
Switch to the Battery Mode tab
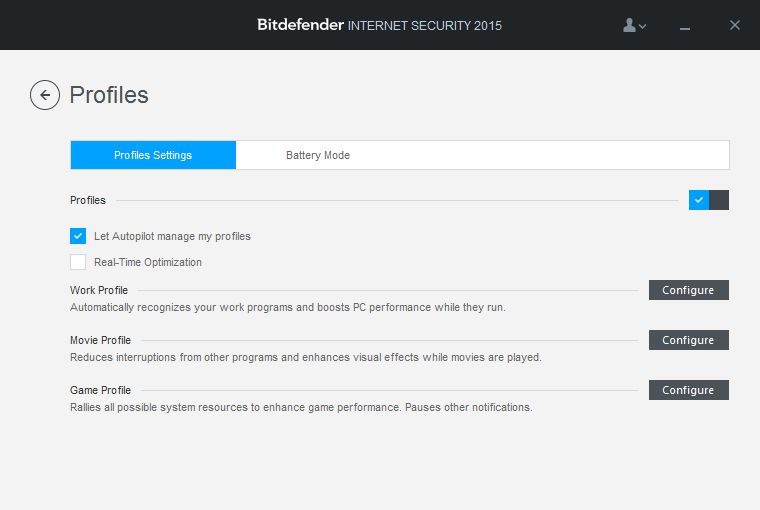318,155
